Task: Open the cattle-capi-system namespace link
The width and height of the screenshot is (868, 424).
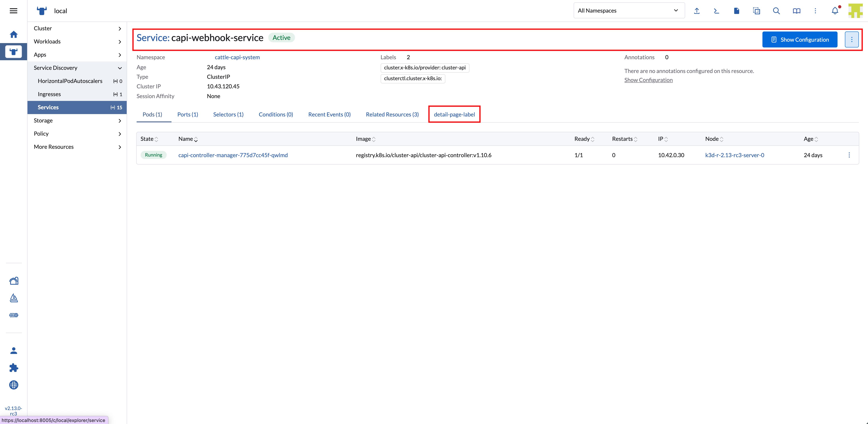Action: [237, 57]
